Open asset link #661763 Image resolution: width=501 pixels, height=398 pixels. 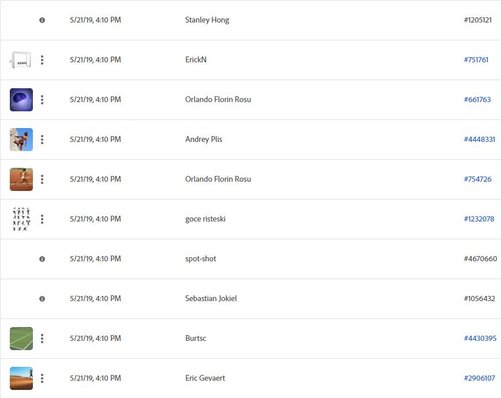click(477, 99)
